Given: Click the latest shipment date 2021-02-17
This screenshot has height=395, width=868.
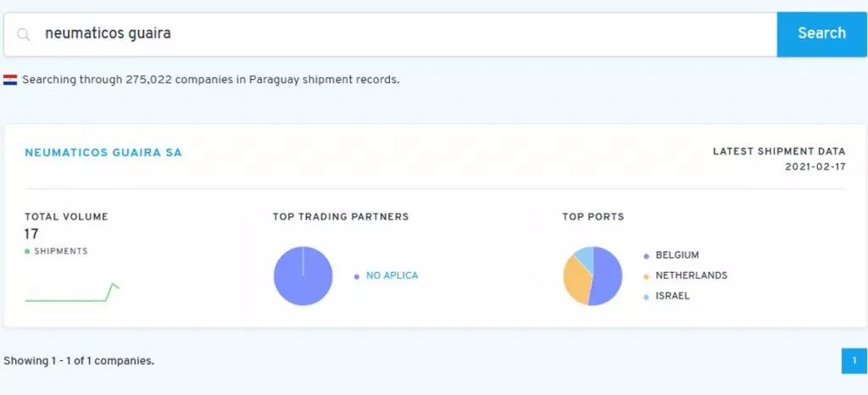Looking at the screenshot, I should (815, 167).
